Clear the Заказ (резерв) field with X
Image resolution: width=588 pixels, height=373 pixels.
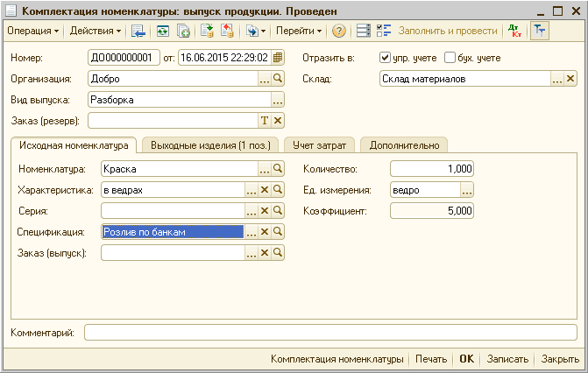(x=278, y=121)
